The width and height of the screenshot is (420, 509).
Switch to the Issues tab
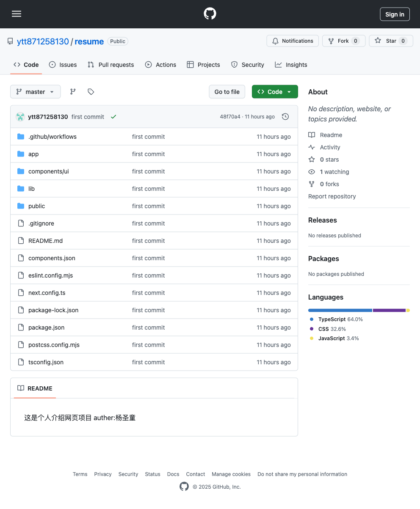pyautogui.click(x=63, y=65)
